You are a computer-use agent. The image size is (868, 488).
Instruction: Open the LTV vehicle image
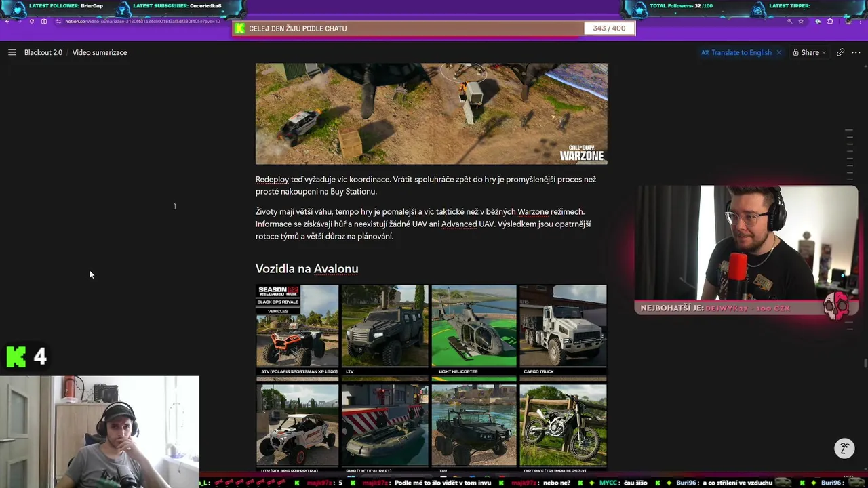click(385, 330)
